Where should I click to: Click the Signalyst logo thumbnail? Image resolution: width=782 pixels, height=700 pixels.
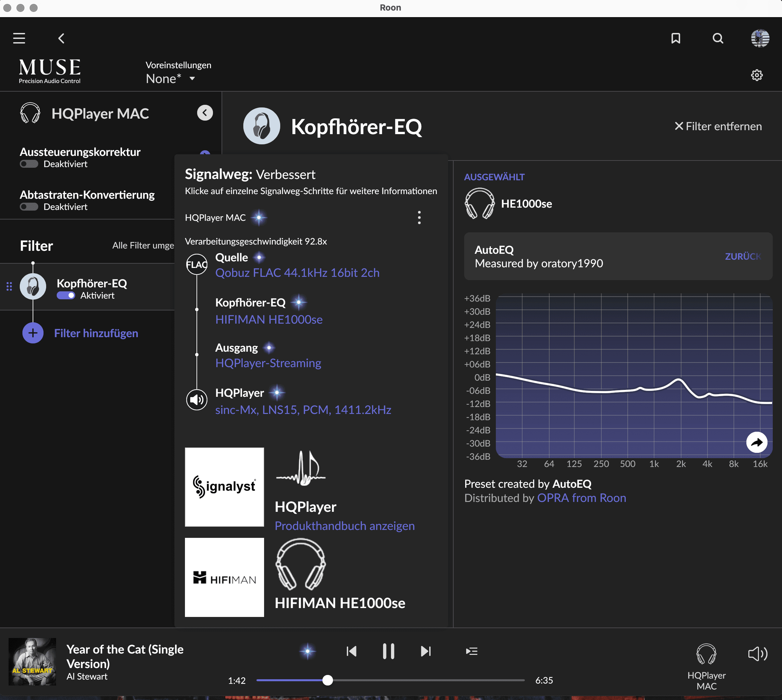(x=224, y=487)
